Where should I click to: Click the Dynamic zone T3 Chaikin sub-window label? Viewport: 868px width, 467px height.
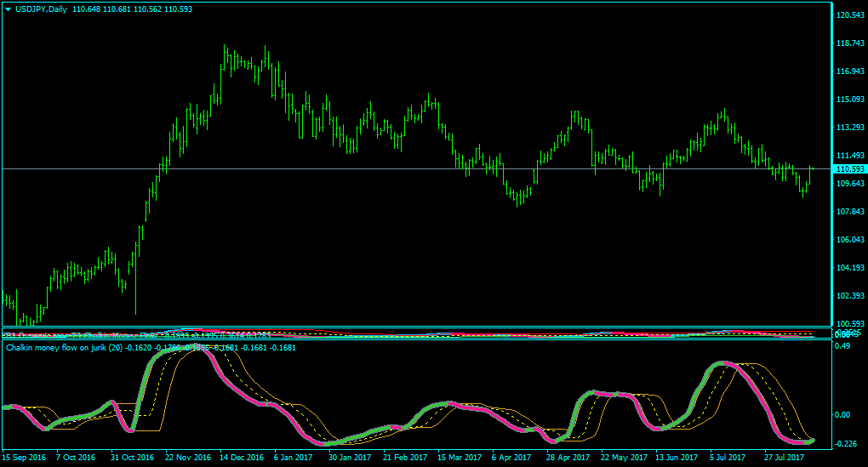(x=80, y=335)
